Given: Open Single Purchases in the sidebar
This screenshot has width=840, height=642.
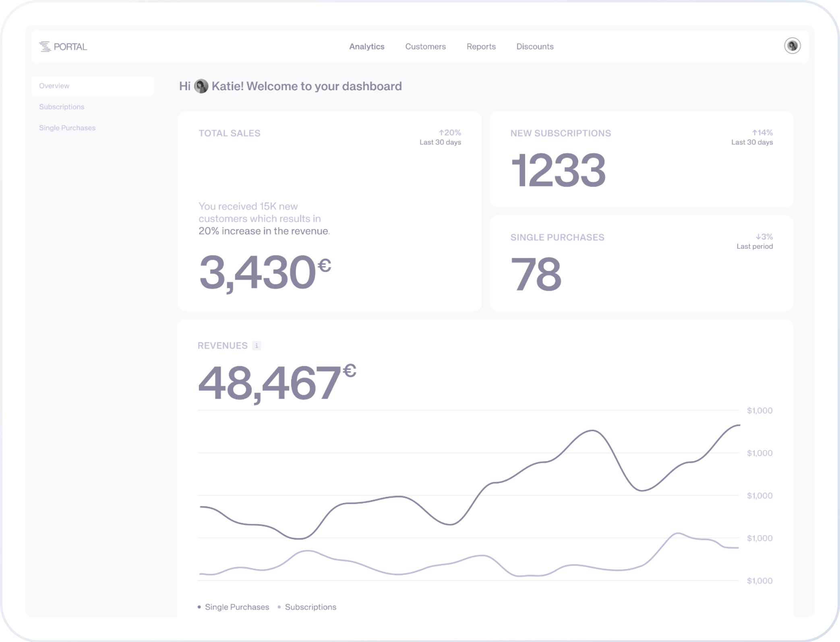Looking at the screenshot, I should [x=67, y=128].
